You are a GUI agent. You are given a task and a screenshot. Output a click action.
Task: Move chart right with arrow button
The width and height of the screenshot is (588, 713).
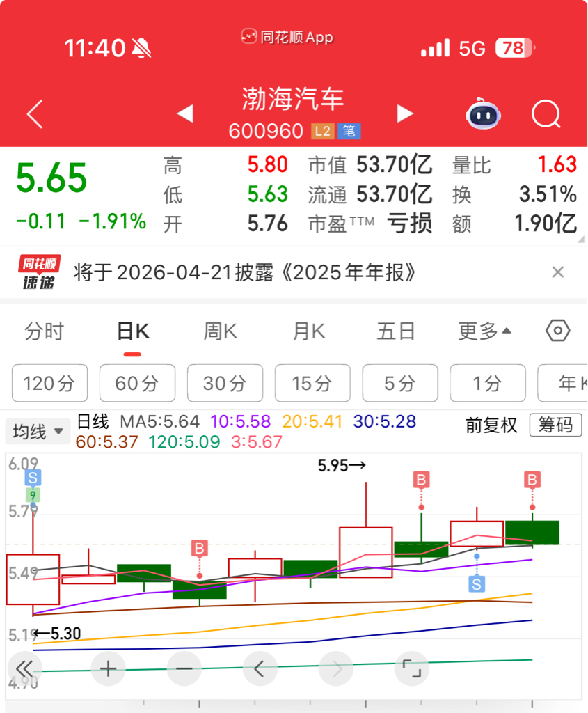[336, 669]
